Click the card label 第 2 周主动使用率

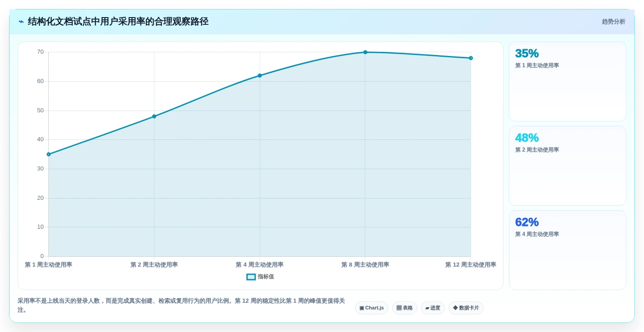coord(537,150)
